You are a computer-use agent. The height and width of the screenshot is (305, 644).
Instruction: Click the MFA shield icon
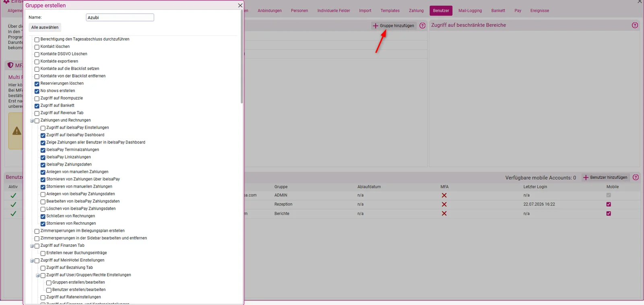pyautogui.click(x=10, y=65)
